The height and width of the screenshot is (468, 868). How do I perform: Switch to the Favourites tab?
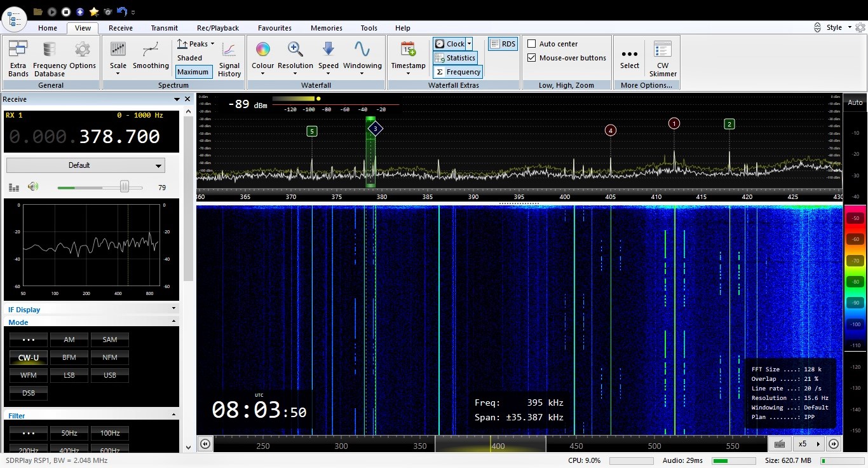[275, 28]
